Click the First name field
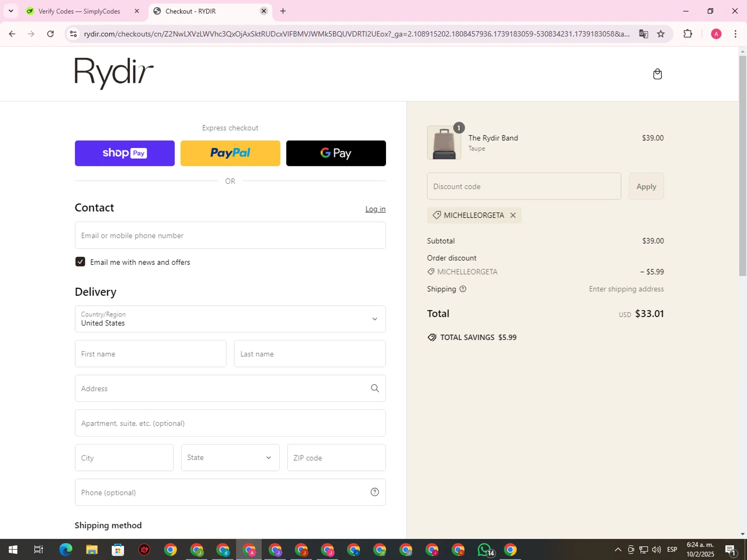 tap(150, 354)
